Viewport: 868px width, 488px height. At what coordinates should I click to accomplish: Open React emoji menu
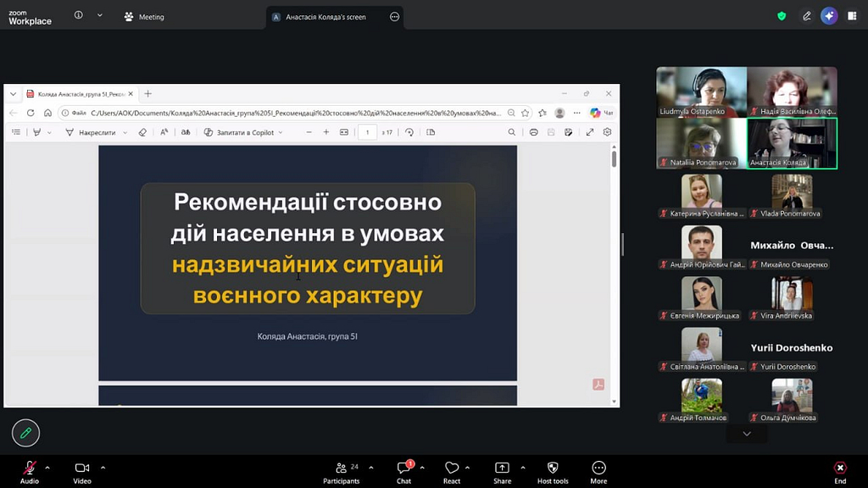tap(452, 473)
